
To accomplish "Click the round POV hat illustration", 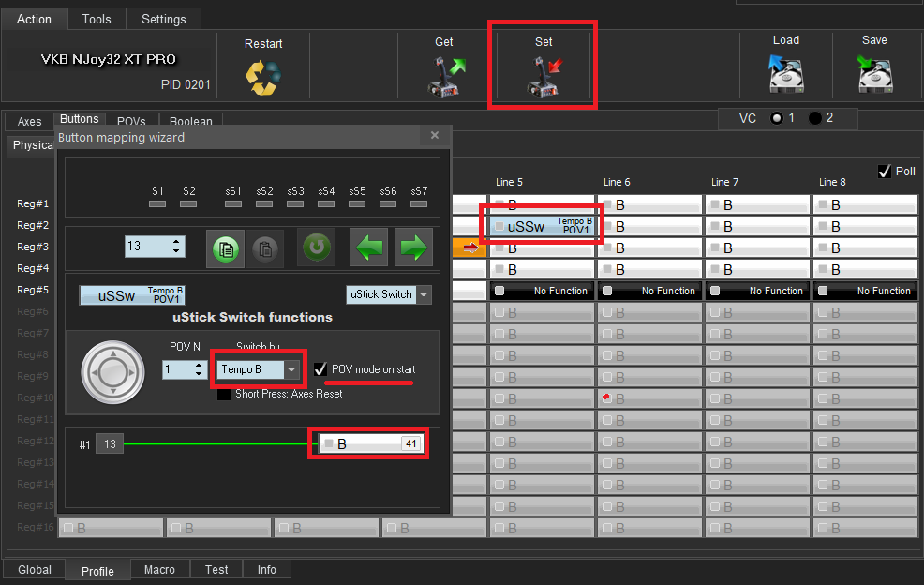I will tap(112, 372).
